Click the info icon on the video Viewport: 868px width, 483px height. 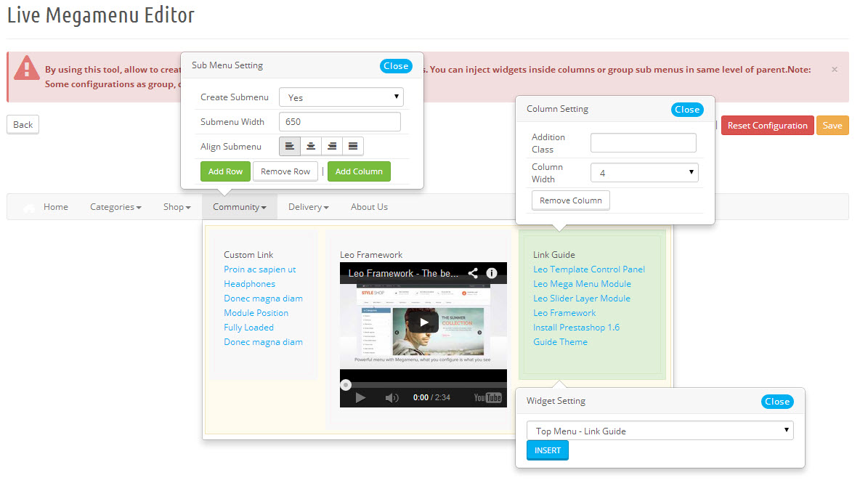tap(492, 274)
